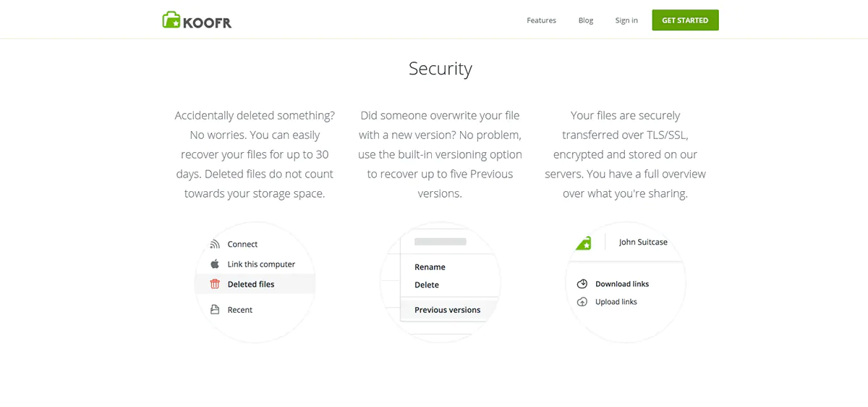Click the Upload links icon
Image resolution: width=868 pixels, height=407 pixels.
[x=582, y=302]
